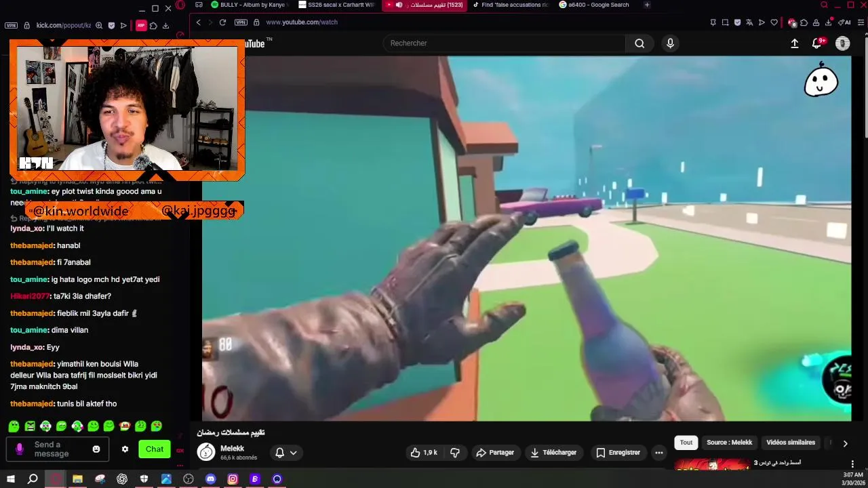Viewport: 868px width, 488px height.
Task: Show next chips with the right chevron arrow
Action: pos(845,443)
